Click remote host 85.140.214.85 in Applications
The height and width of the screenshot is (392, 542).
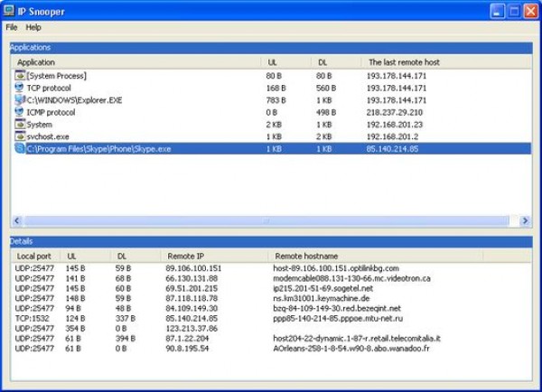(x=392, y=149)
